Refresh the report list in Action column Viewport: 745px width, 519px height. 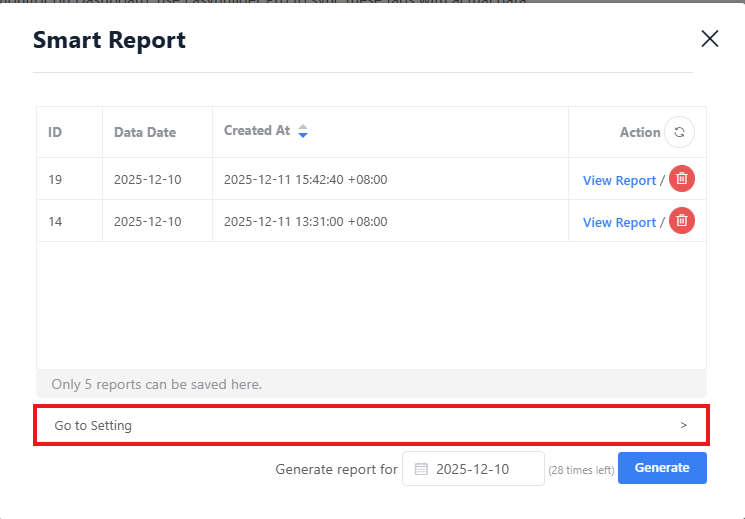680,132
